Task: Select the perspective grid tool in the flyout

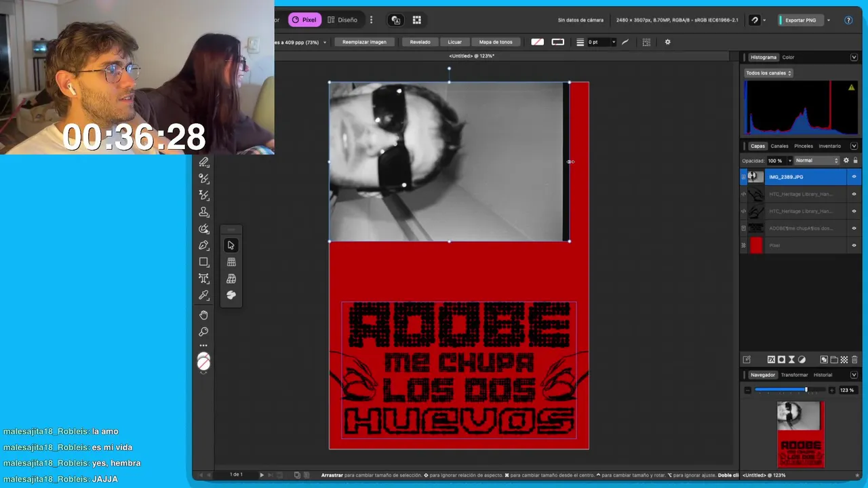Action: (231, 279)
